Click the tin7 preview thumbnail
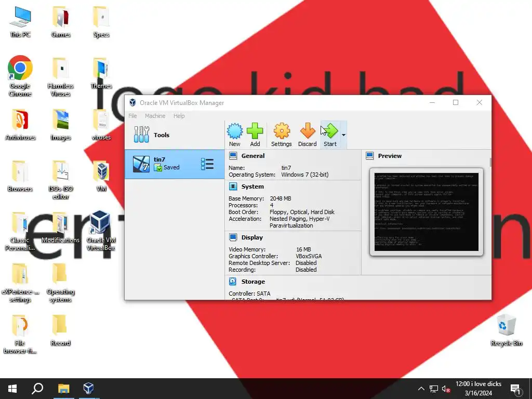The width and height of the screenshot is (532, 399). tap(426, 212)
